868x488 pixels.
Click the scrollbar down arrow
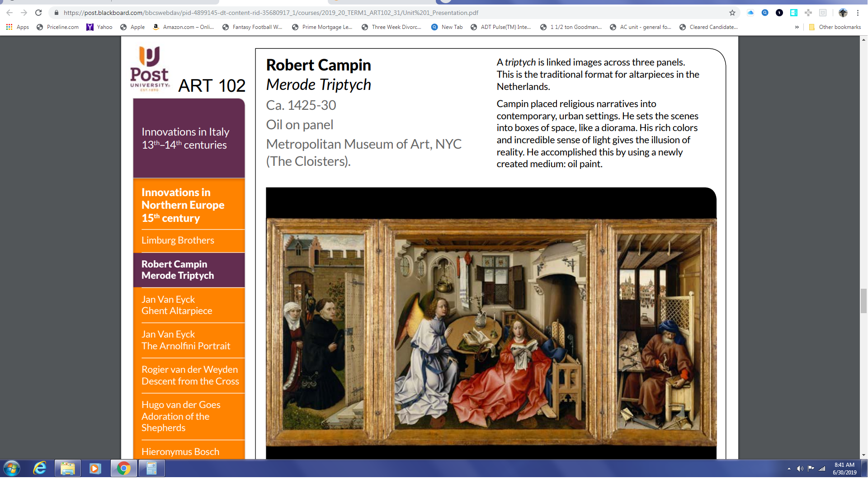(x=863, y=455)
